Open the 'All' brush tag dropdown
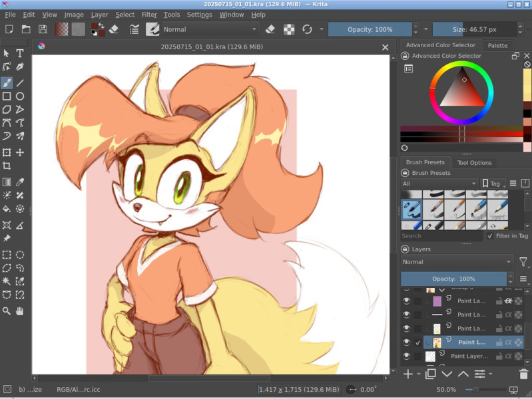The height and width of the screenshot is (399, 532). (439, 184)
